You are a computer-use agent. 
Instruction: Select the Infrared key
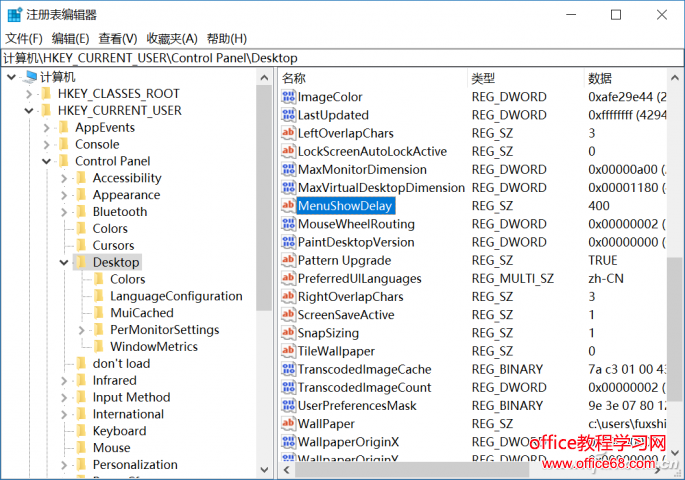[114, 381]
